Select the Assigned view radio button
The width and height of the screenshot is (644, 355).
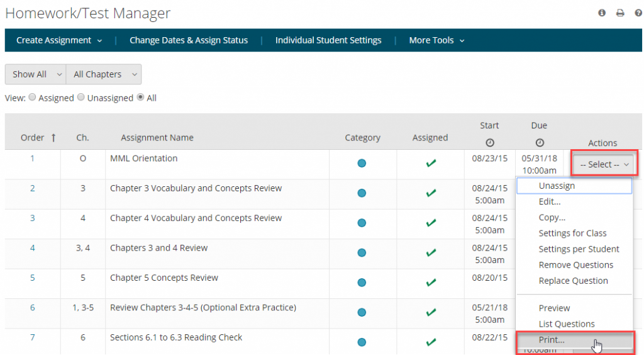tap(33, 98)
